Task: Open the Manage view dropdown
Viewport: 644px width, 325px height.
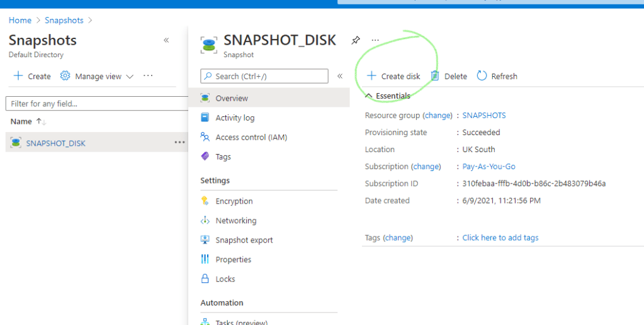Action: tap(98, 76)
